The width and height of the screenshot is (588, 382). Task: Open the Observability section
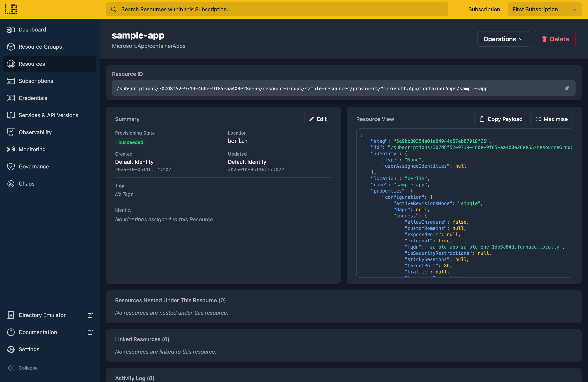(x=50, y=132)
